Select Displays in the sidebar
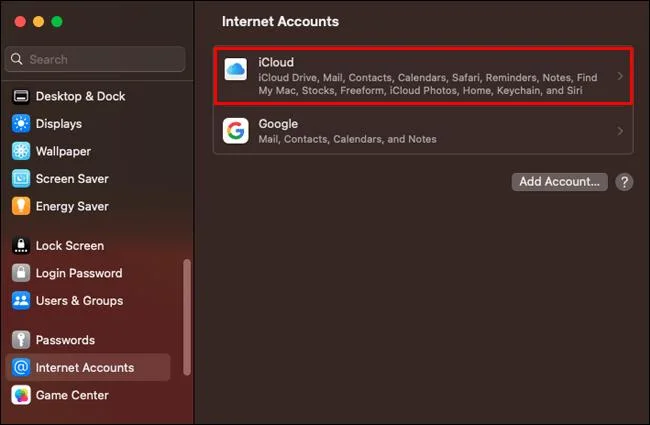This screenshot has width=650, height=425. [x=59, y=124]
